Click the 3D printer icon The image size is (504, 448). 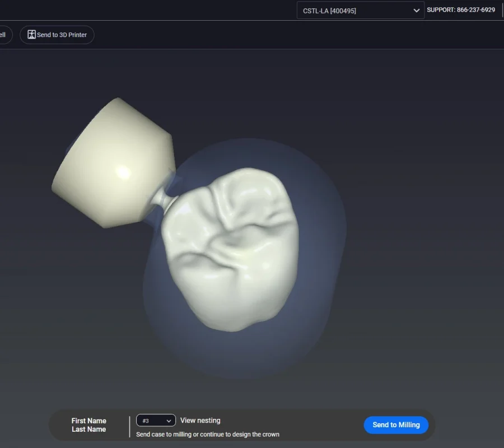(32, 35)
